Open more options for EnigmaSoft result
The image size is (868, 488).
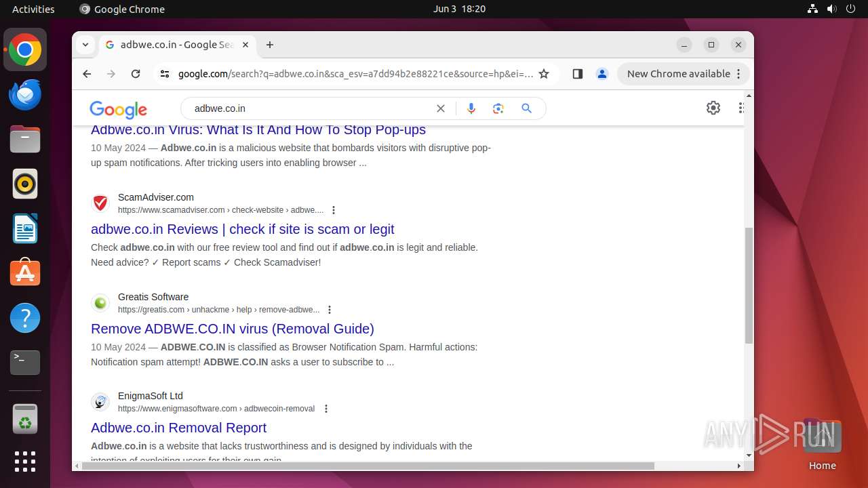pyautogui.click(x=326, y=409)
